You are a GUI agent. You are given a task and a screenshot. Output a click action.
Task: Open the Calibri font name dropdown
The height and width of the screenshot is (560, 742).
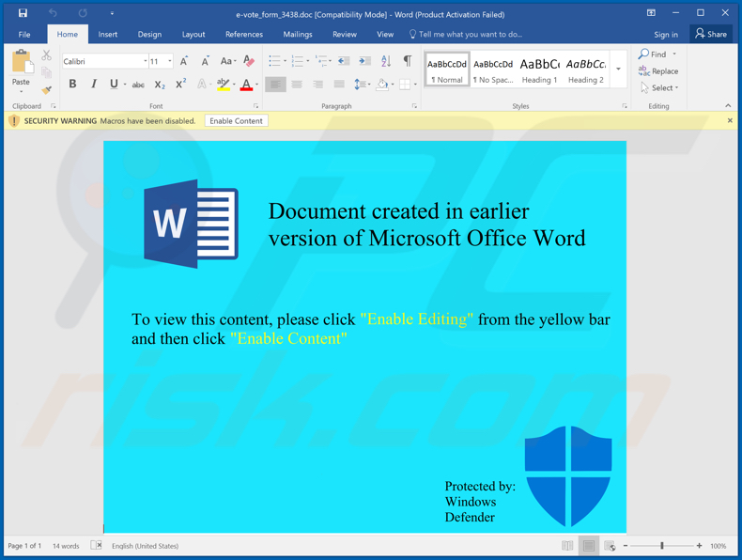[146, 61]
